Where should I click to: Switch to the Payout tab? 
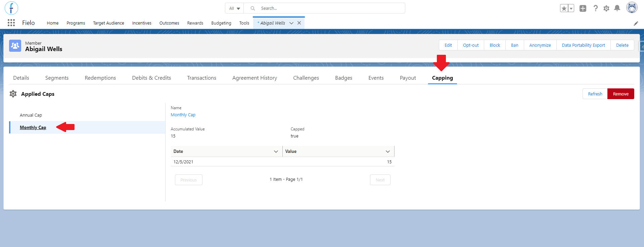[408, 78]
